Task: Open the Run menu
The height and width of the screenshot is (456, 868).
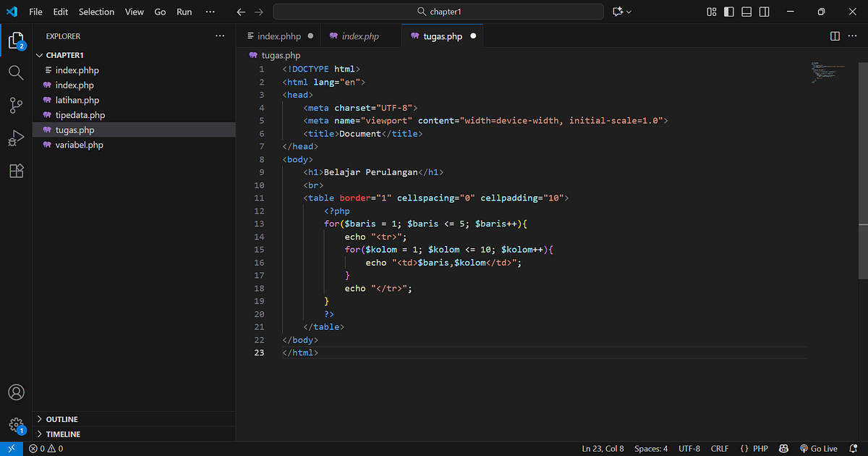Action: click(184, 12)
